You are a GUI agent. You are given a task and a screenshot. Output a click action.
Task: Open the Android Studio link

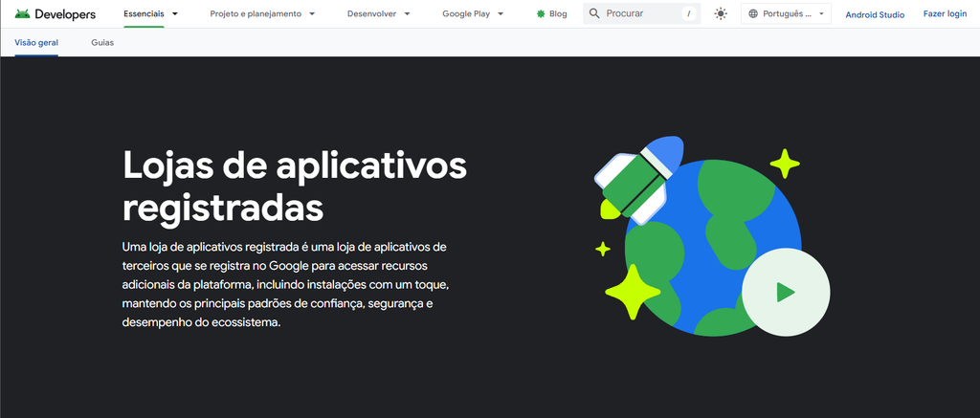(875, 14)
